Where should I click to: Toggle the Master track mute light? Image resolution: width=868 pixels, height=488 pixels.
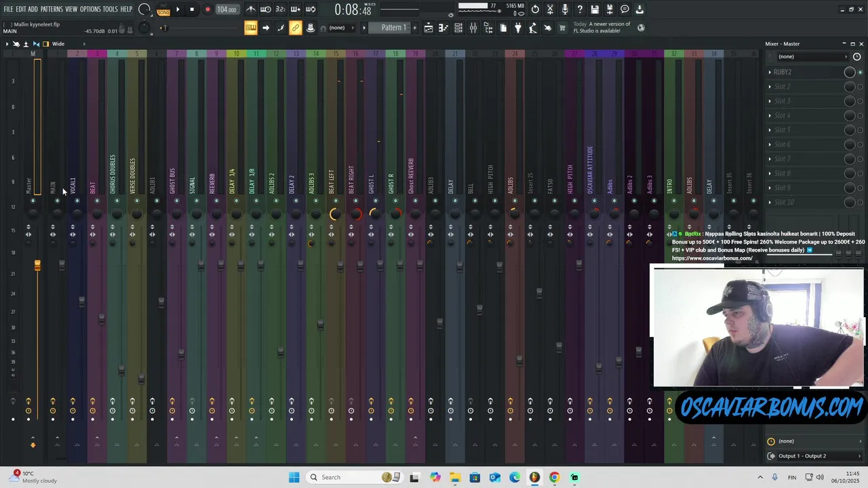click(33, 201)
